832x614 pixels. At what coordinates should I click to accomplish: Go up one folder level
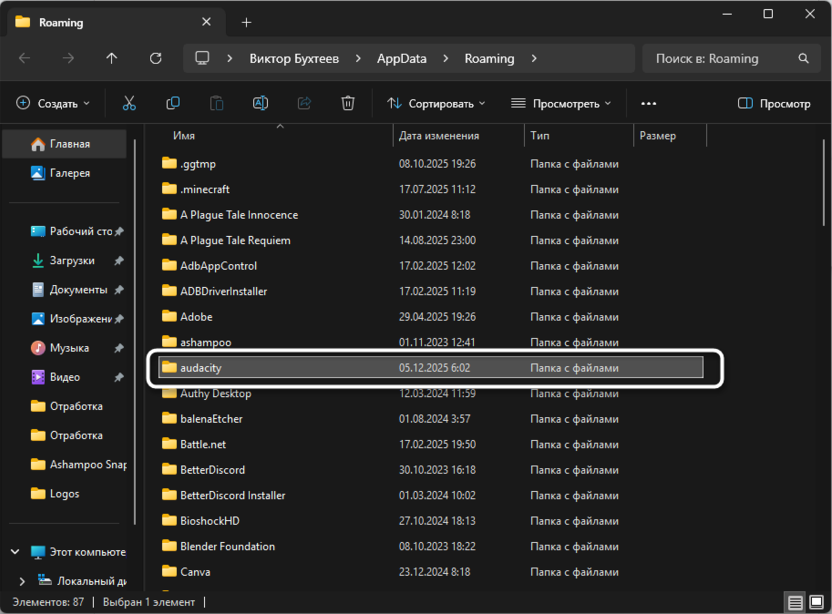click(x=112, y=59)
